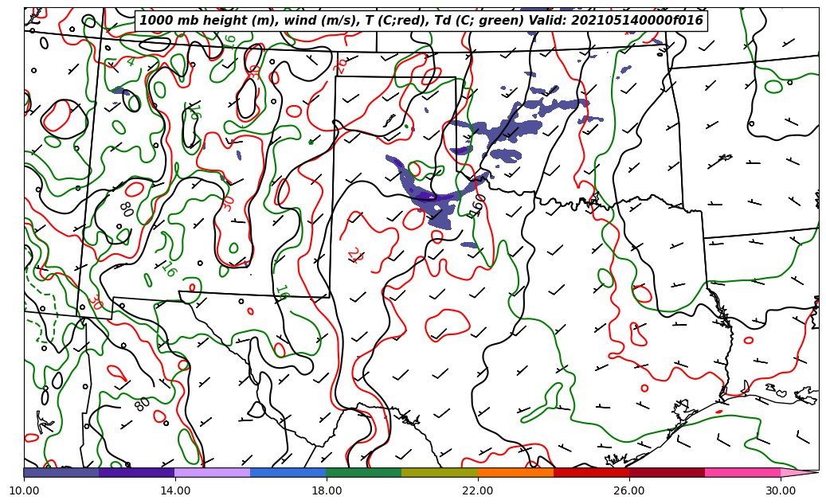Click the red 26 temperature contour label
The height and width of the screenshot is (504, 826).
340,65
